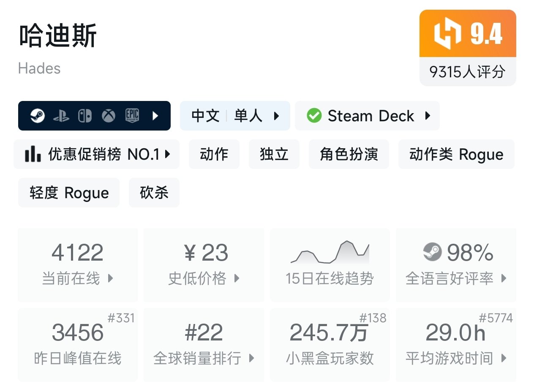Open the 砍杀 tag
Screen dimensions: 534x392
click(x=154, y=193)
